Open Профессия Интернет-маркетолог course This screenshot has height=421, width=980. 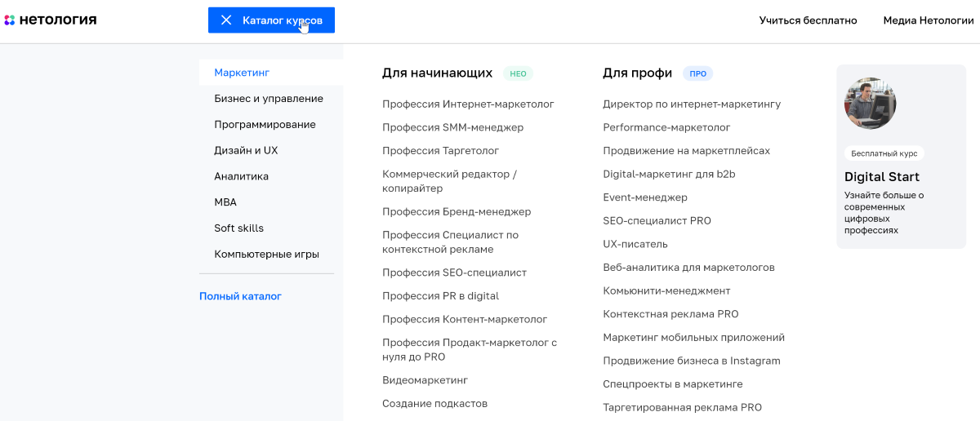pos(468,104)
